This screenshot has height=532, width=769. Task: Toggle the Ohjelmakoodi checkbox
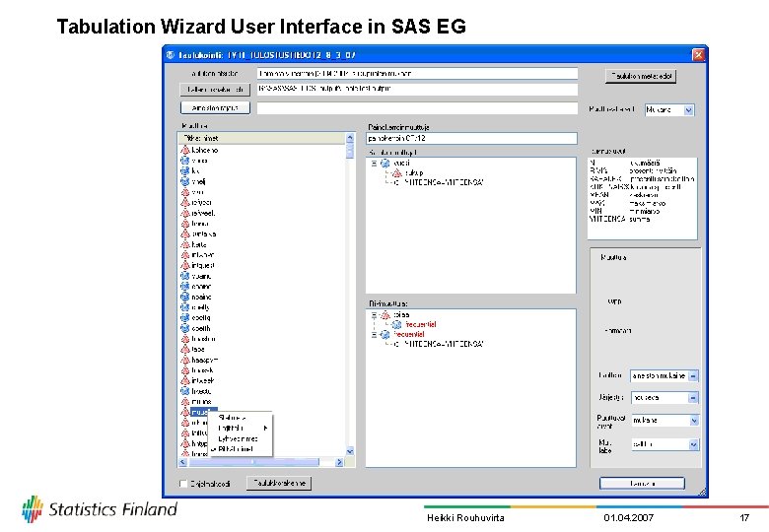183,484
